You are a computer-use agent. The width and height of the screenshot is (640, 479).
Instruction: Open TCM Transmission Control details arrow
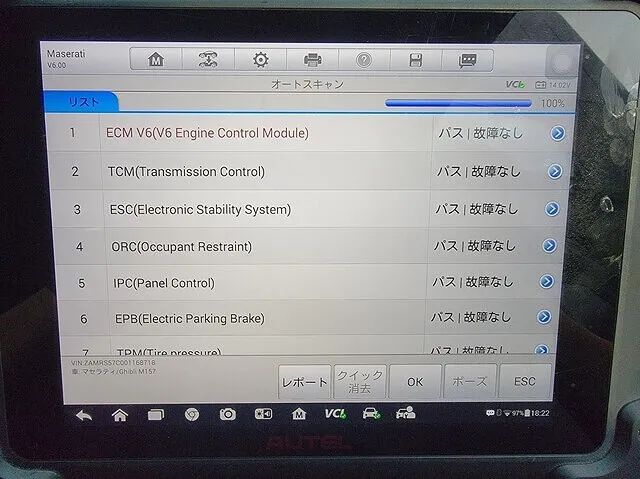coord(555,171)
